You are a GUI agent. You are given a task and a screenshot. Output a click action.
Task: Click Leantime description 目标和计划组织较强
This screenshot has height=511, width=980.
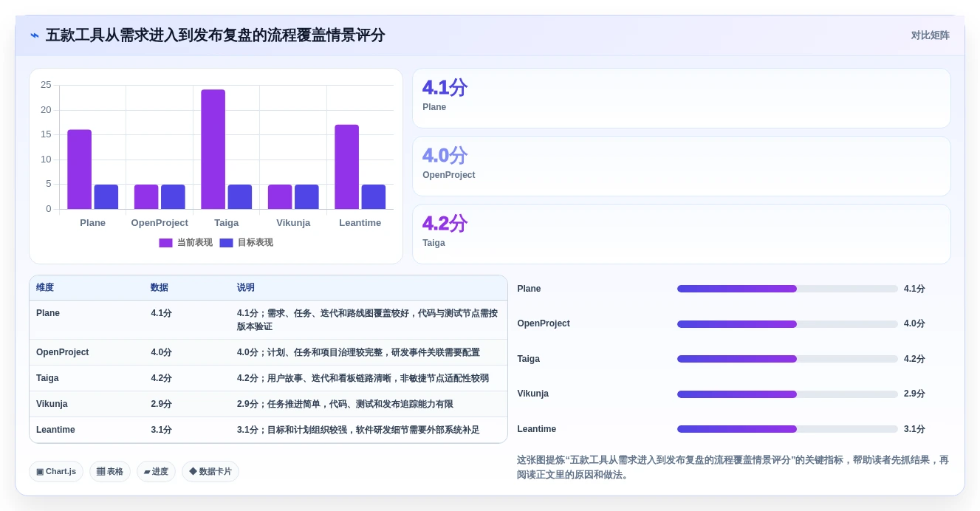pyautogui.click(x=358, y=430)
